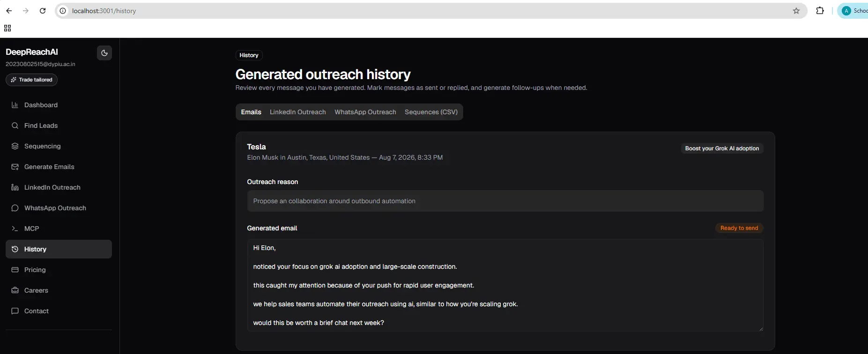Click the DeepReachAI logo title
Screen dimensions: 868x354
32,52
